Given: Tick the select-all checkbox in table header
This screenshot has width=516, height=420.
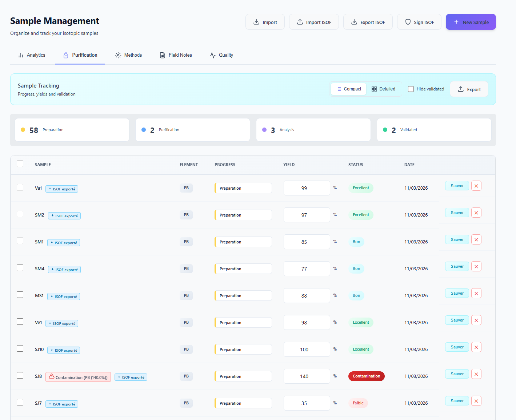Looking at the screenshot, I should (x=20, y=164).
